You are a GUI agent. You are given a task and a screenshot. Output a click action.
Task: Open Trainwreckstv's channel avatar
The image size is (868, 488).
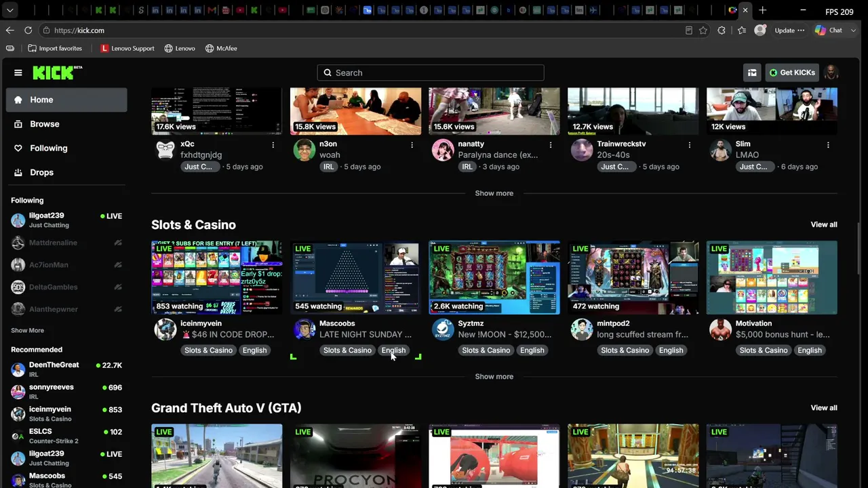(582, 150)
